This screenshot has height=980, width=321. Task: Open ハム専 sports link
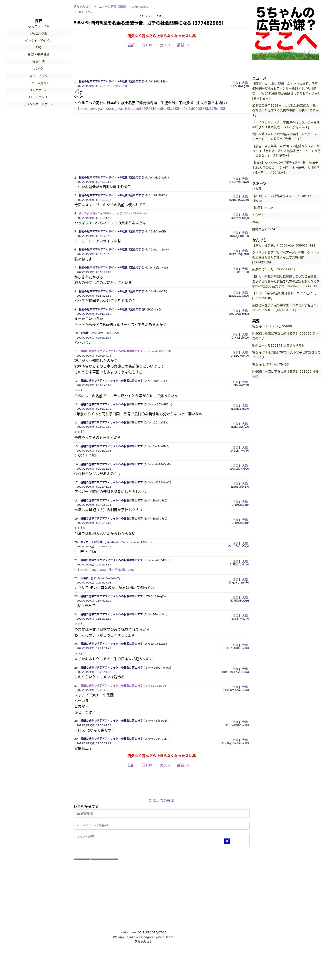(x=257, y=189)
